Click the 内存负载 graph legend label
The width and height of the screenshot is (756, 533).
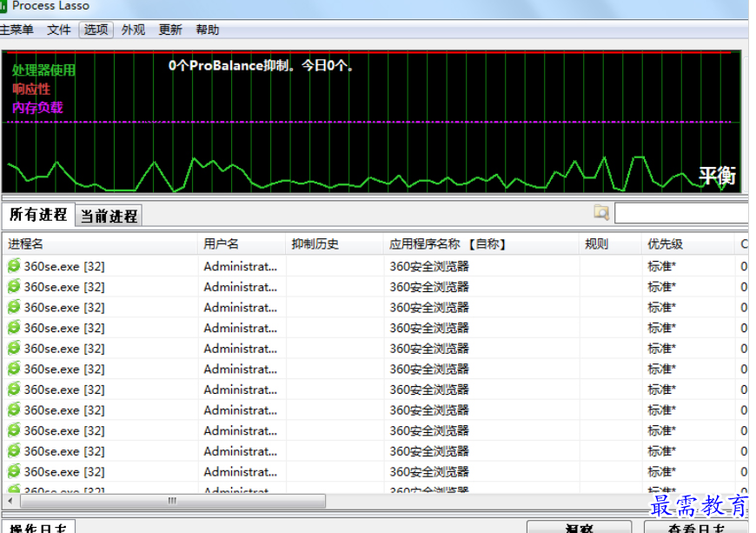[x=37, y=108]
